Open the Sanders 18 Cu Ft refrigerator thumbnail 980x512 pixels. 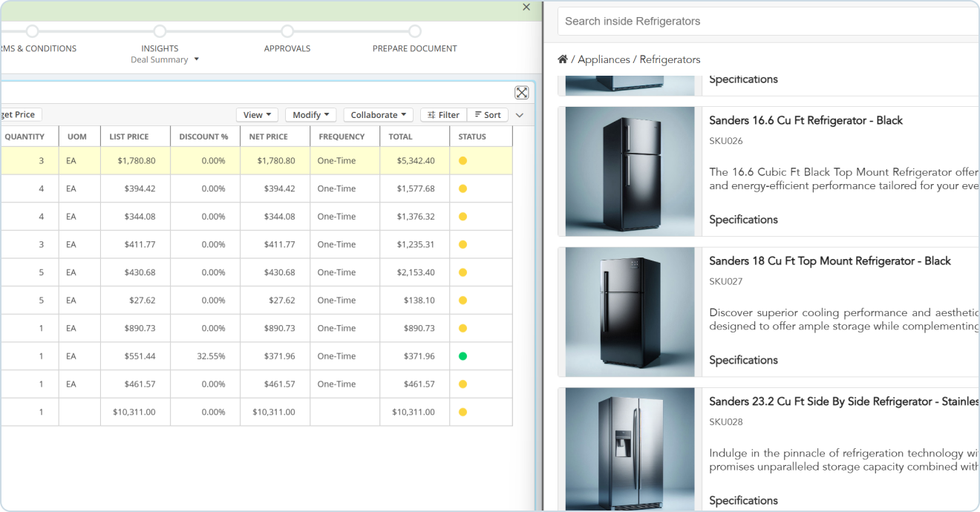[630, 312]
